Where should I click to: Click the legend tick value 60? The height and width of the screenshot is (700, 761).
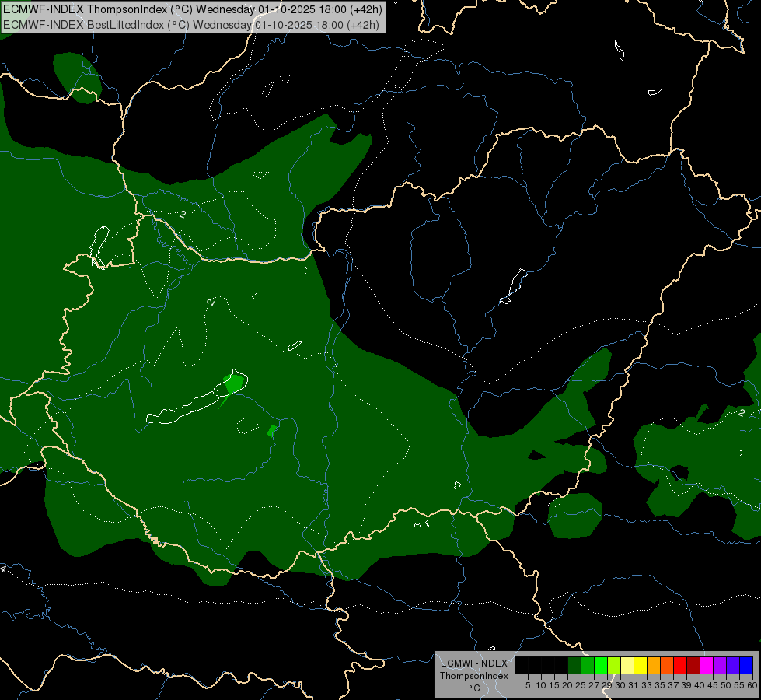(x=752, y=685)
